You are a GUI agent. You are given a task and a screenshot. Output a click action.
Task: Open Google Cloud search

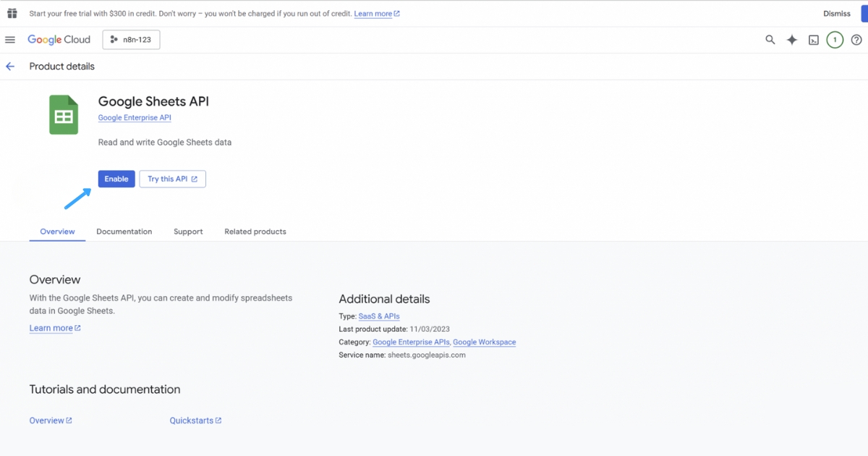tap(770, 40)
